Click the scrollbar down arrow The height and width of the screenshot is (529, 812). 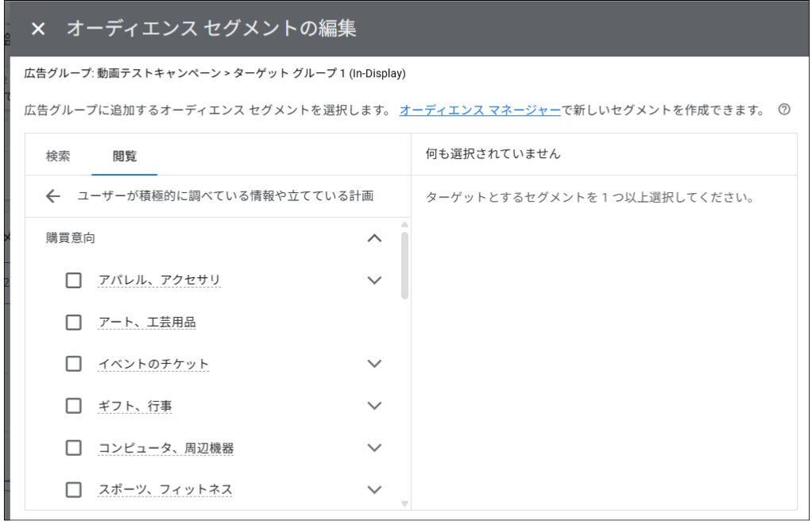(404, 504)
